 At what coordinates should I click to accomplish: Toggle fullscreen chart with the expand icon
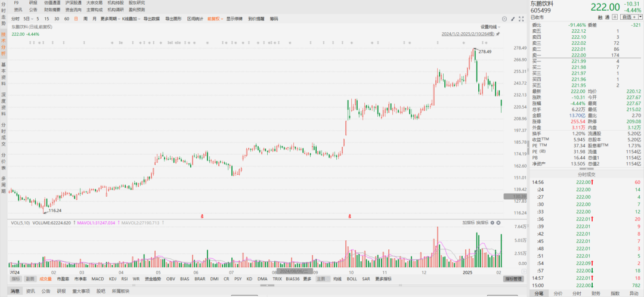pos(522,19)
